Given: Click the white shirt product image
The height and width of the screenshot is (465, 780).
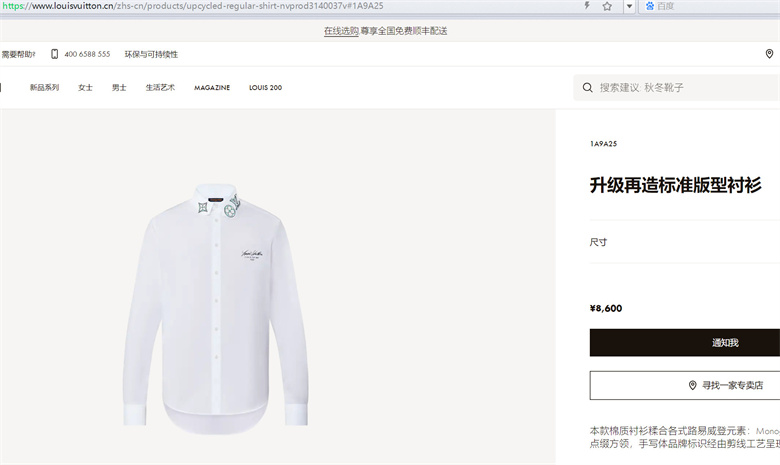Looking at the screenshot, I should (215, 308).
